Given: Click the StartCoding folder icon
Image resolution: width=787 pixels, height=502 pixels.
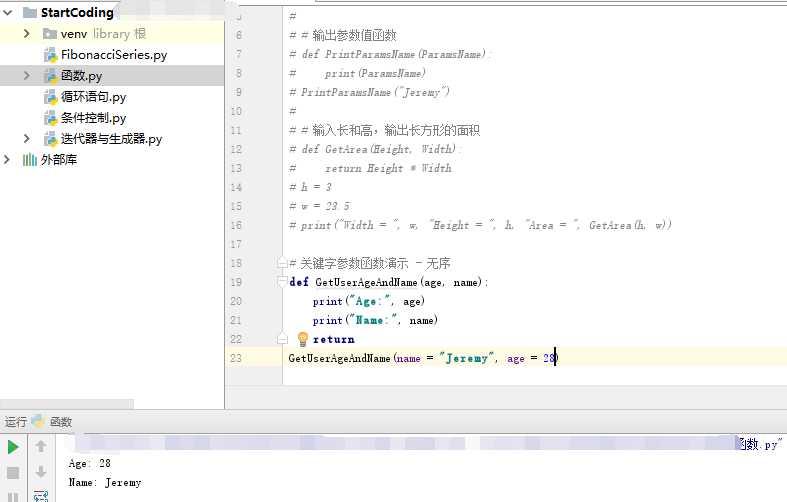Looking at the screenshot, I should pos(30,13).
